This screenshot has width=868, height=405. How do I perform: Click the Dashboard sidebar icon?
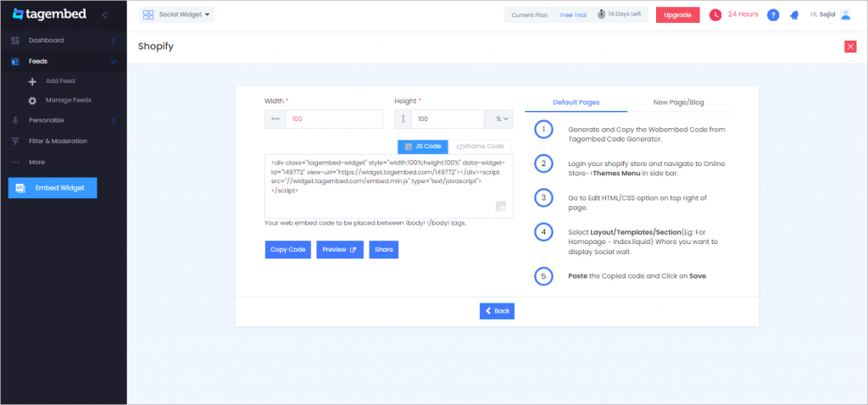coord(15,41)
